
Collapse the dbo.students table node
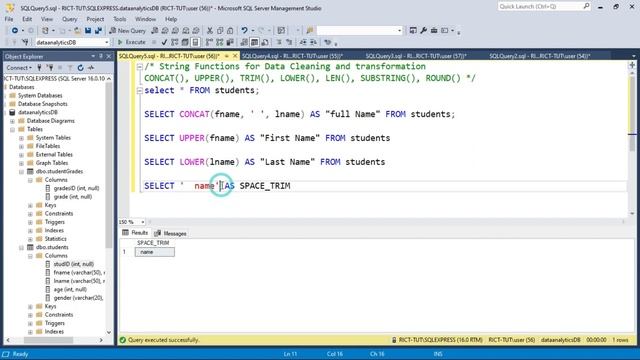pos(21,247)
